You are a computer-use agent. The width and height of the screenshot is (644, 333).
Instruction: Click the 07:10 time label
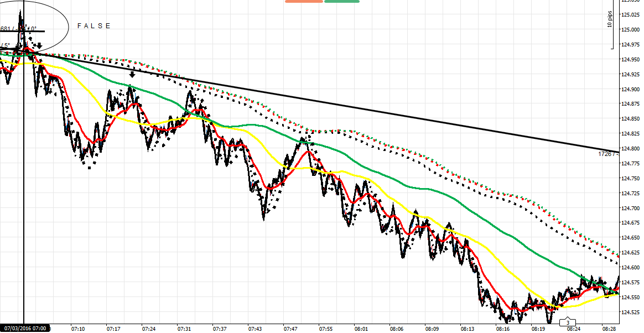[x=78, y=329]
